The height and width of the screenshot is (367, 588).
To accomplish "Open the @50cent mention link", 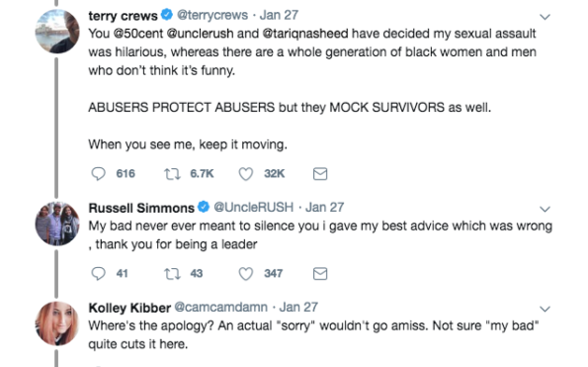I will [x=138, y=34].
